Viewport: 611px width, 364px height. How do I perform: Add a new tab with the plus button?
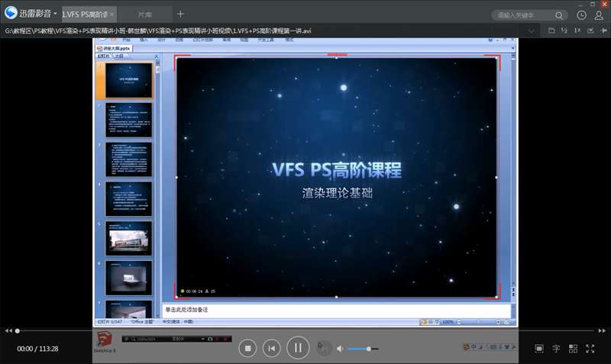(x=180, y=14)
